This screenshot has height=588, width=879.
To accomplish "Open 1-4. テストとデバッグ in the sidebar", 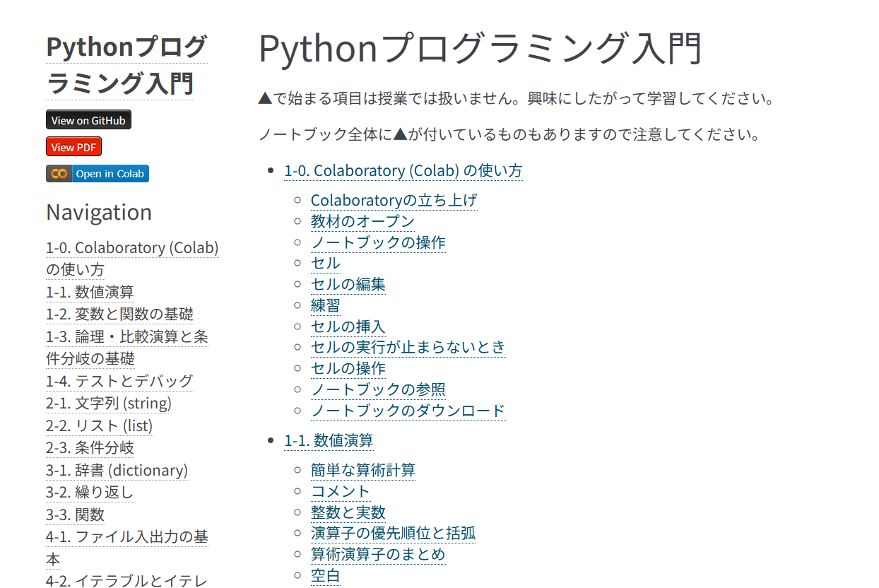I will [119, 381].
